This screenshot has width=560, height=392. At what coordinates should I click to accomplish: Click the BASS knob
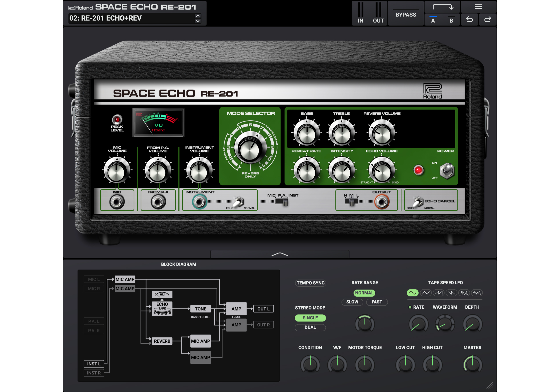click(x=307, y=133)
